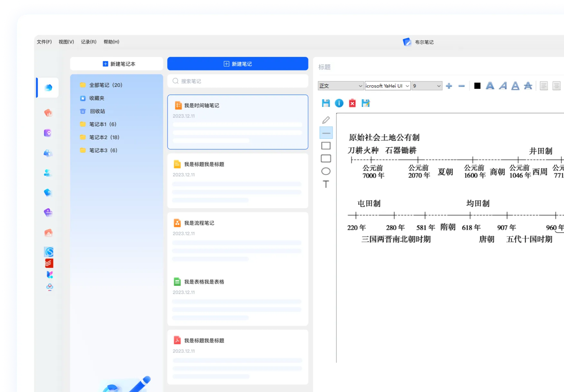Select the pencil drawing tool

(326, 120)
